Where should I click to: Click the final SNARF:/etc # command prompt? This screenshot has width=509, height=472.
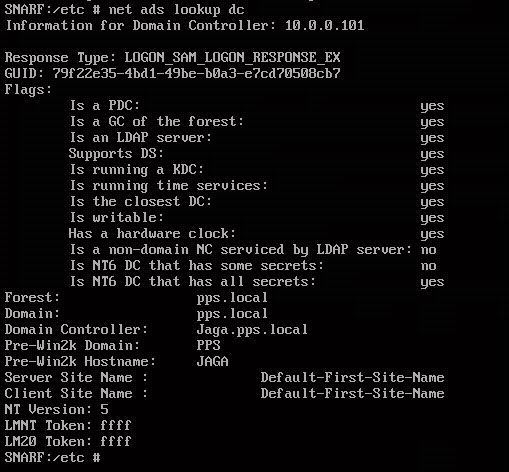tap(52, 457)
